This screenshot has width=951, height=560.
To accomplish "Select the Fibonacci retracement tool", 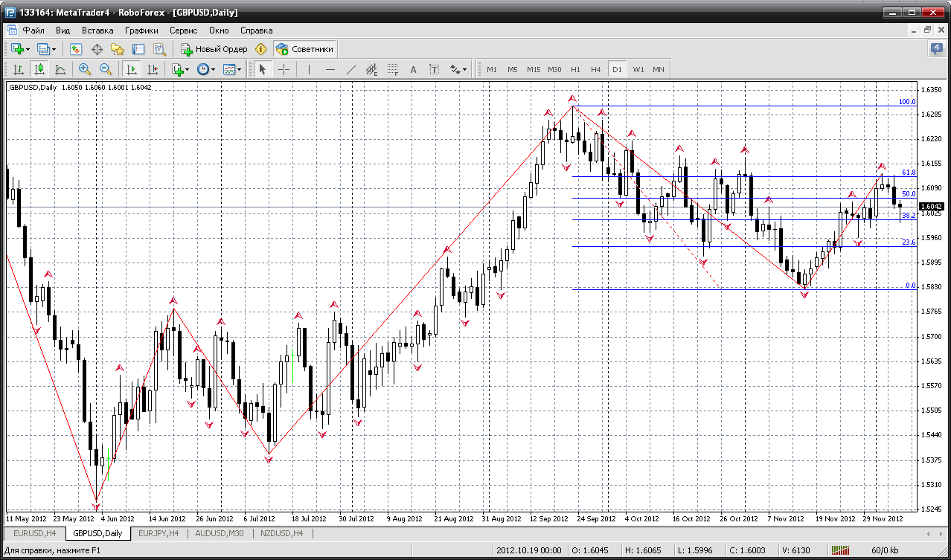I will [393, 69].
